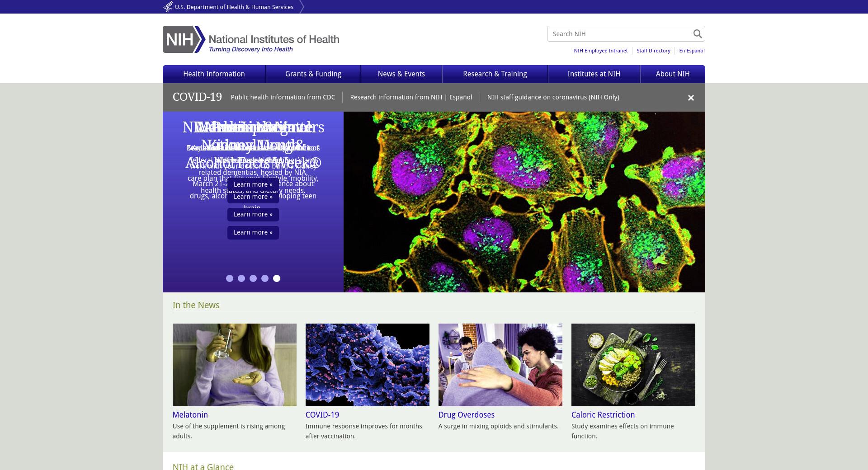Image resolution: width=868 pixels, height=470 pixels.
Task: Click the NIH at a Glance heading
Action: tap(203, 466)
